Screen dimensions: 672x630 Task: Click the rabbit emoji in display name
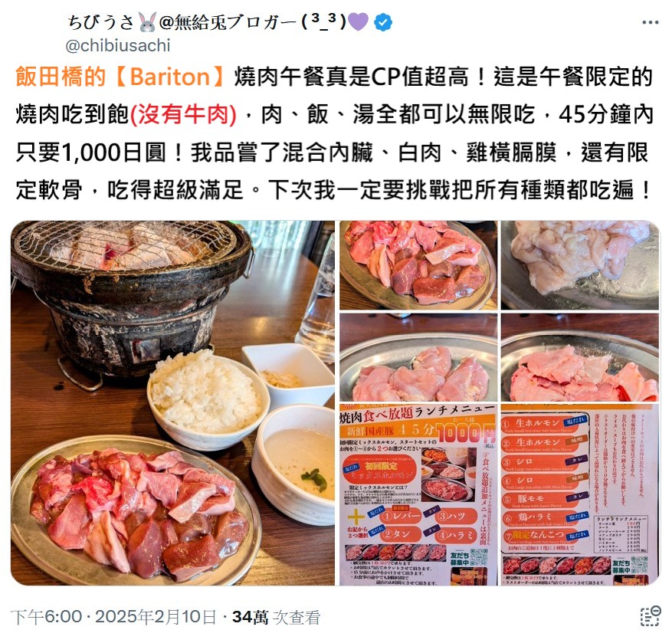click(x=147, y=22)
